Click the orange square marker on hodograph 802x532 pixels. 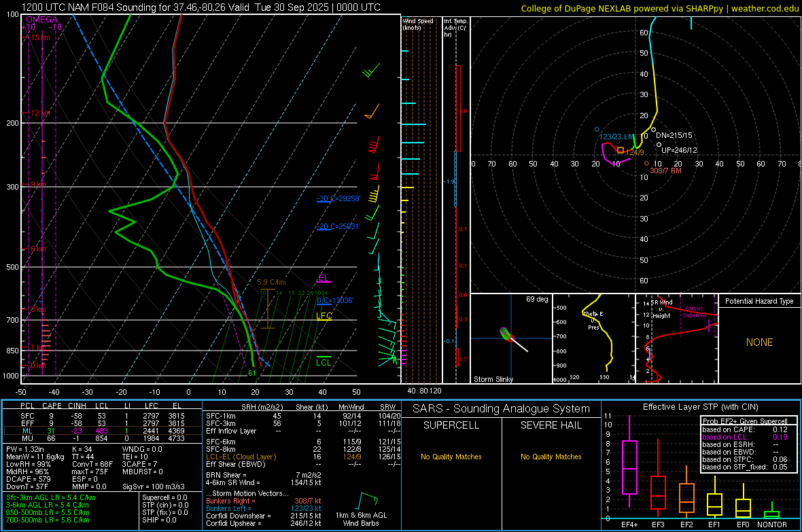[x=620, y=150]
